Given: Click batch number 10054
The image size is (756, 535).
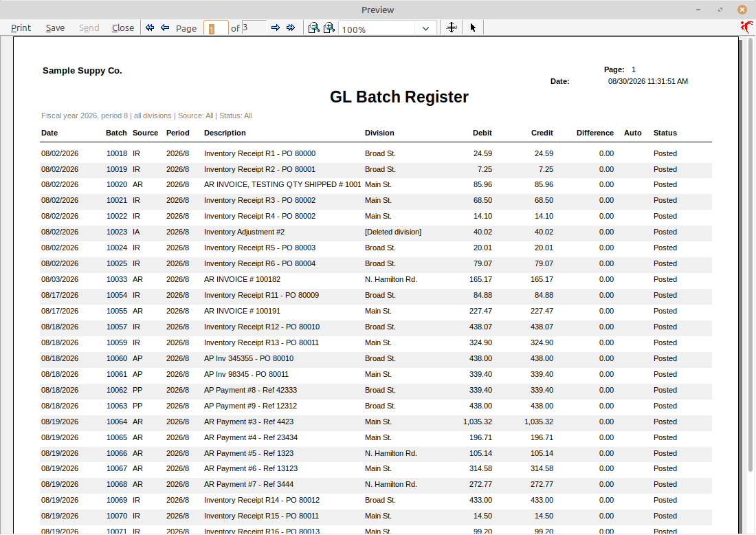Looking at the screenshot, I should point(117,295).
